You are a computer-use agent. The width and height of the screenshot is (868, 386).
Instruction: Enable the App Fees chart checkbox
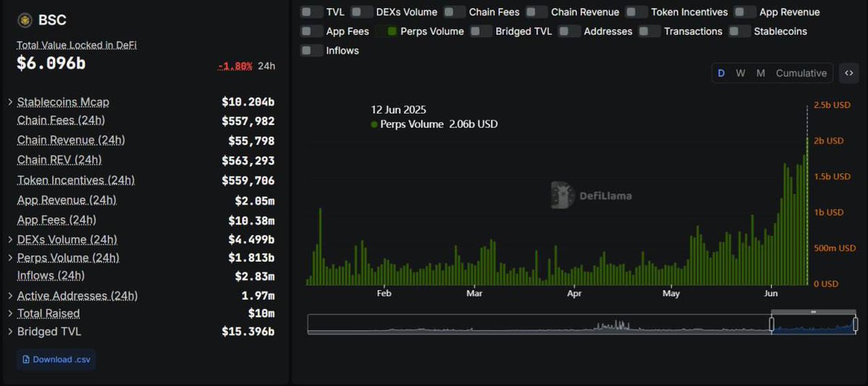tap(312, 31)
